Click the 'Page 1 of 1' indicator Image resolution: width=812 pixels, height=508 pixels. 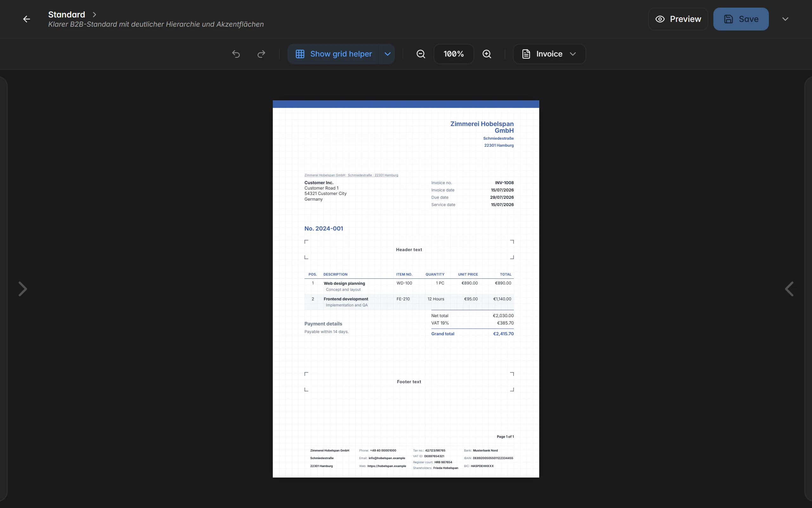[x=505, y=437]
